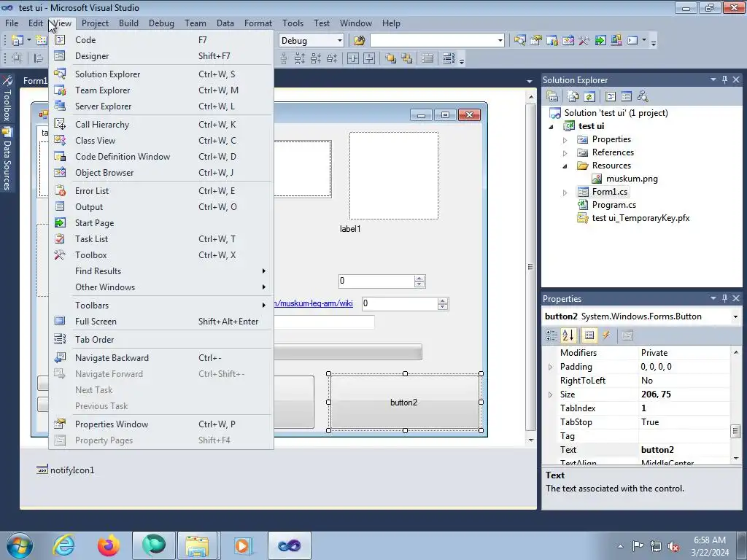Select notifyIcon1 in component tray

point(66,470)
